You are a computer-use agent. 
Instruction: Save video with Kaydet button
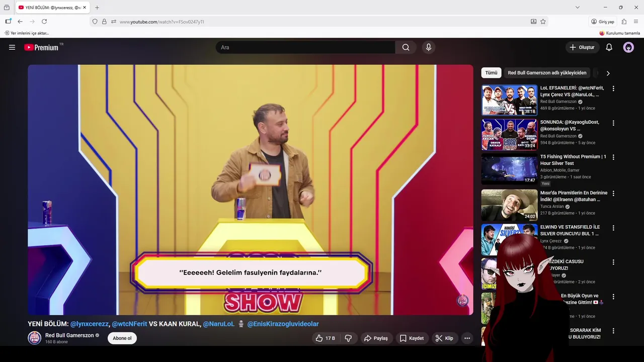pyautogui.click(x=412, y=338)
